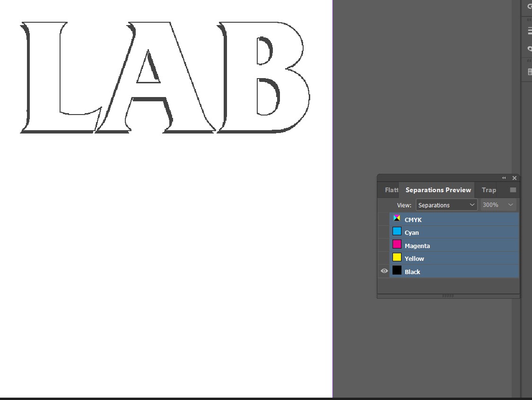Viewport: 532px width, 400px height.
Task: Enable visibility for the Yellow separation
Action: click(x=384, y=258)
